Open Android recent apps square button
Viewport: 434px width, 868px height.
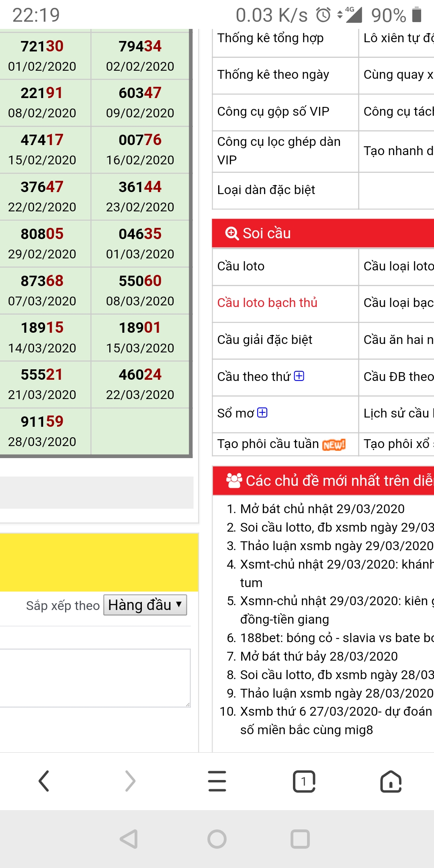coord(300,839)
